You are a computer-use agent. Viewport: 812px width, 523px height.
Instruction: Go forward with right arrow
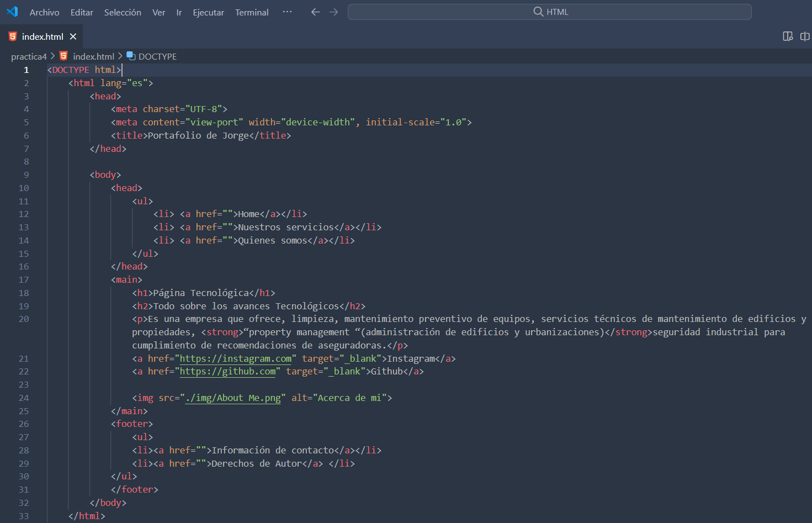[x=333, y=12]
